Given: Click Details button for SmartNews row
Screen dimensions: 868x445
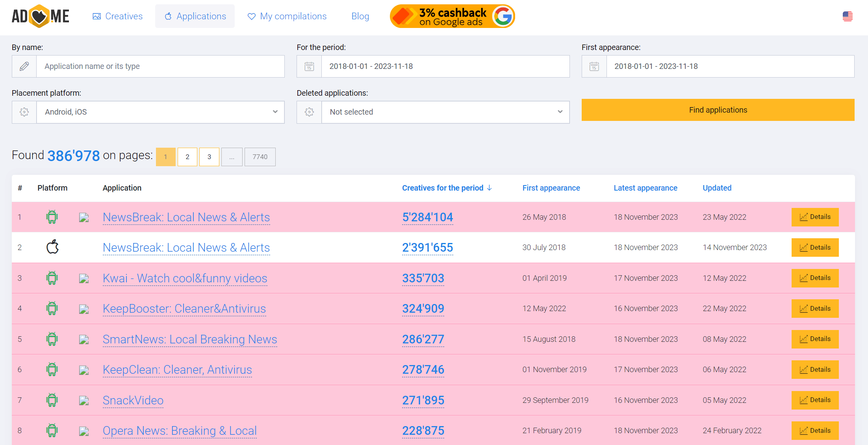Looking at the screenshot, I should click(815, 339).
